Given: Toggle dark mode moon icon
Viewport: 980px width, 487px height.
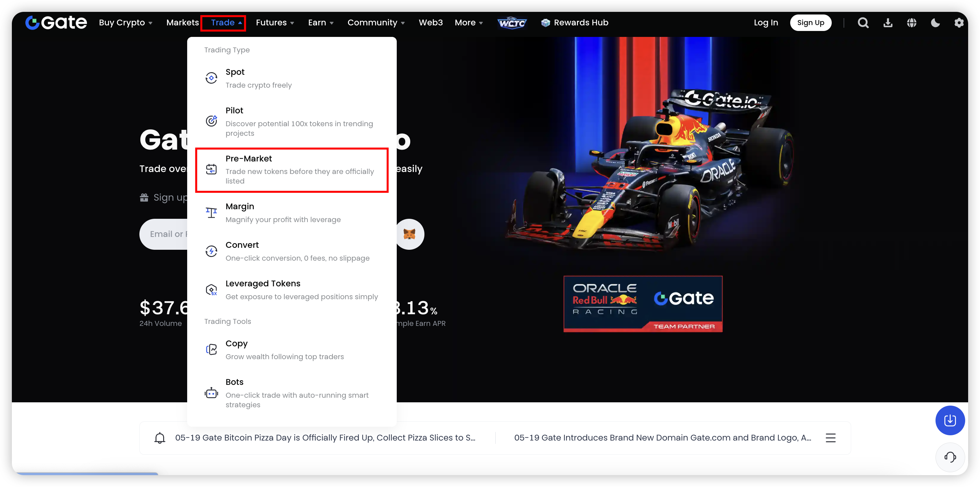Looking at the screenshot, I should pyautogui.click(x=935, y=23).
